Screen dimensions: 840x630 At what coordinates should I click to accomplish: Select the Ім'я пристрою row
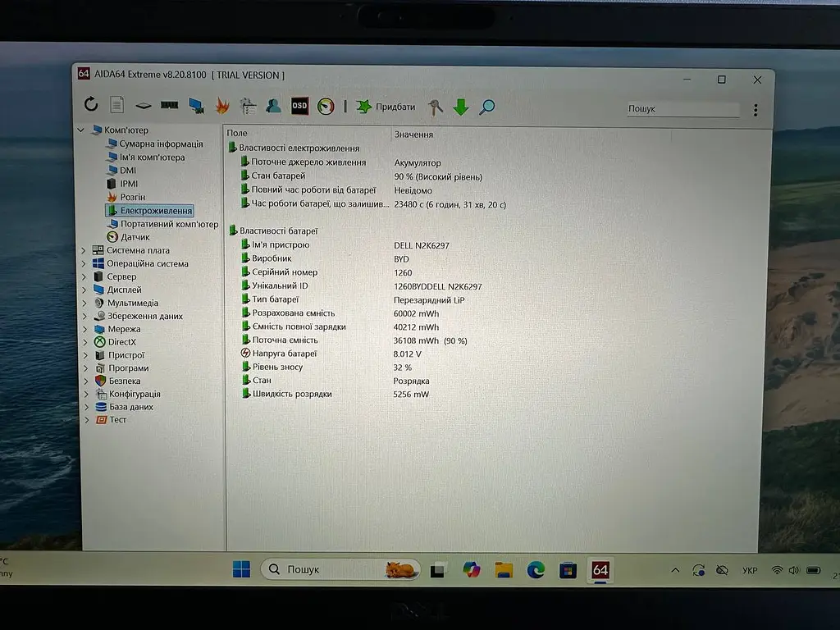[345, 244]
